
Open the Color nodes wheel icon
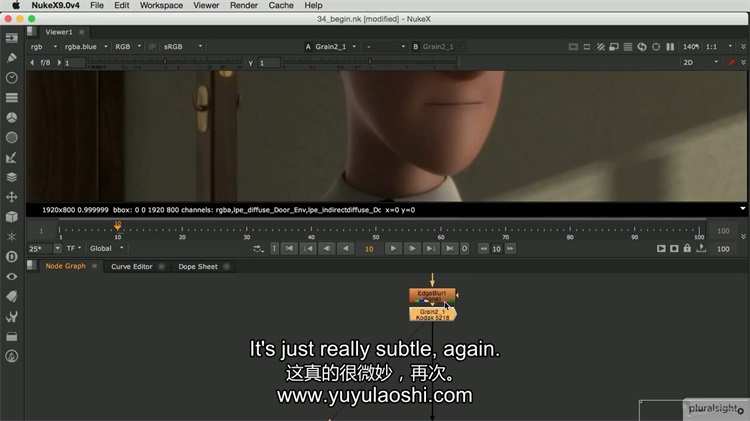(11, 118)
